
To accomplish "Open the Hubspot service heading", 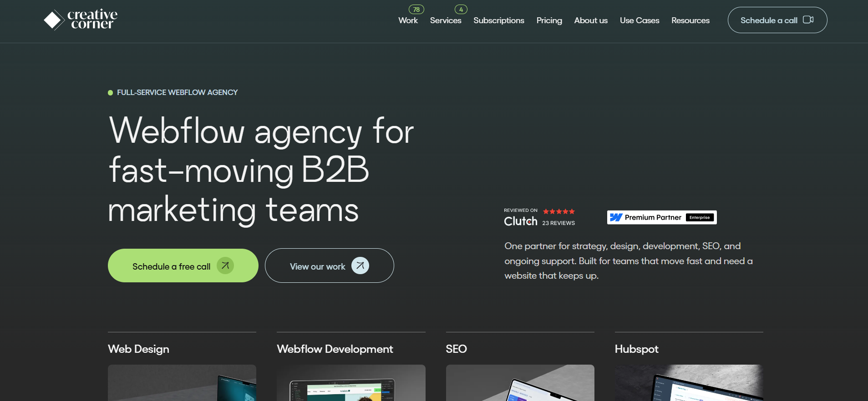I will point(636,349).
